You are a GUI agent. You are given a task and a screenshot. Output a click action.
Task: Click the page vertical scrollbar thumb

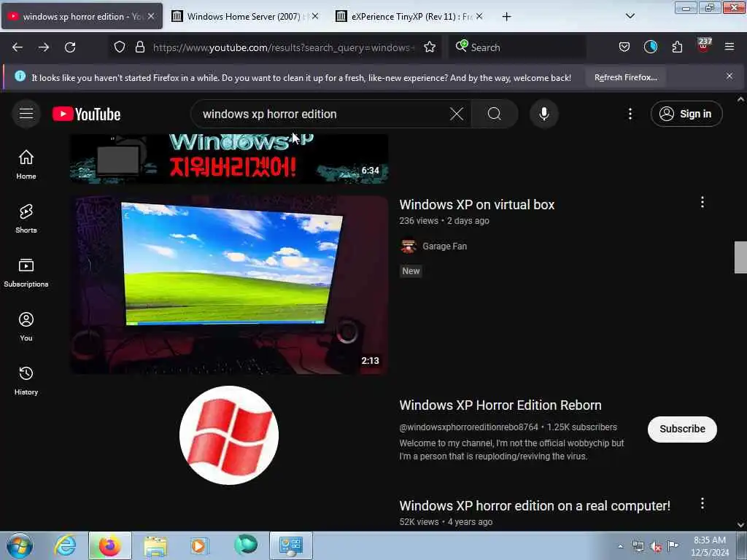[x=740, y=257]
